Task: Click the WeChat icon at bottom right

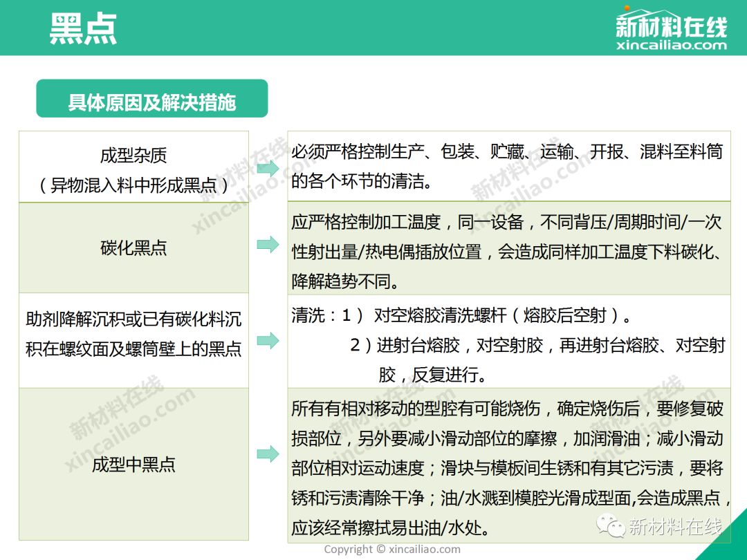Action: pyautogui.click(x=613, y=526)
